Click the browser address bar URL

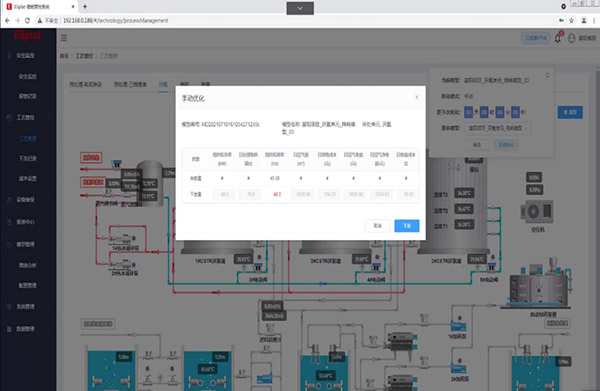[x=115, y=21]
